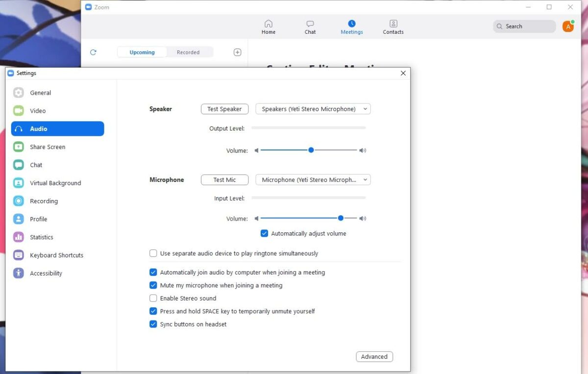
Task: Refresh the meetings list
Action: [x=93, y=52]
